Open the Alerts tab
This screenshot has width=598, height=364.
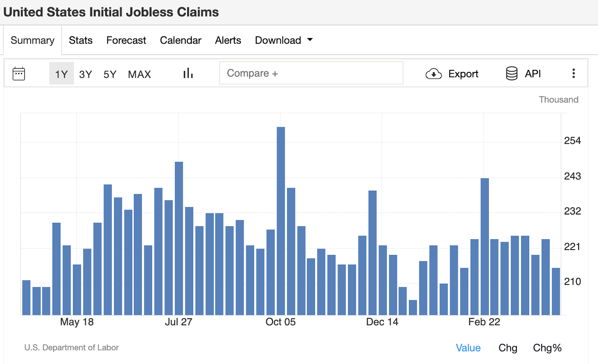(228, 40)
